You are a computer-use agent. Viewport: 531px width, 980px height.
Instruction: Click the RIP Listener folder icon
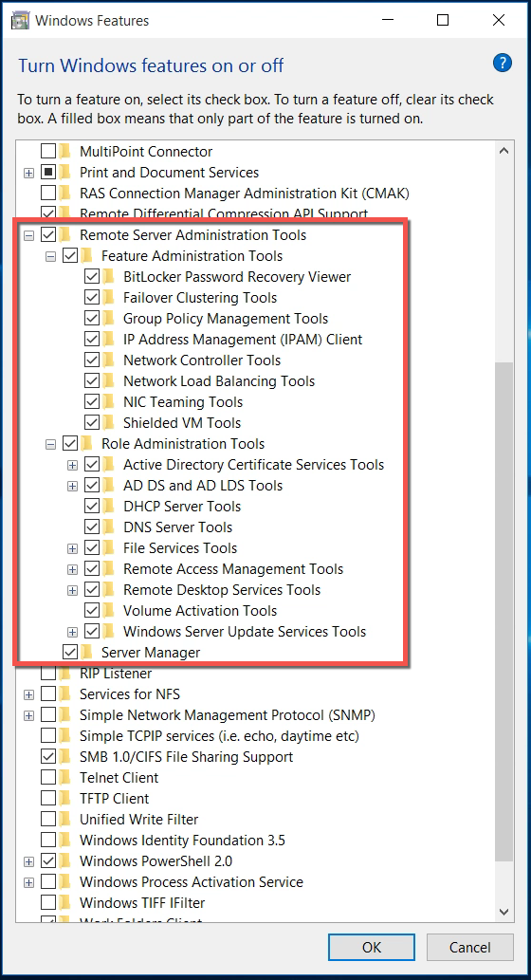click(x=65, y=674)
